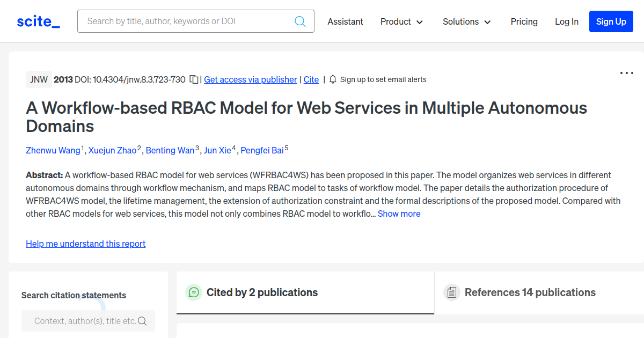Focus the title, author, keywords search field
The image size is (644, 338).
pos(188,21)
